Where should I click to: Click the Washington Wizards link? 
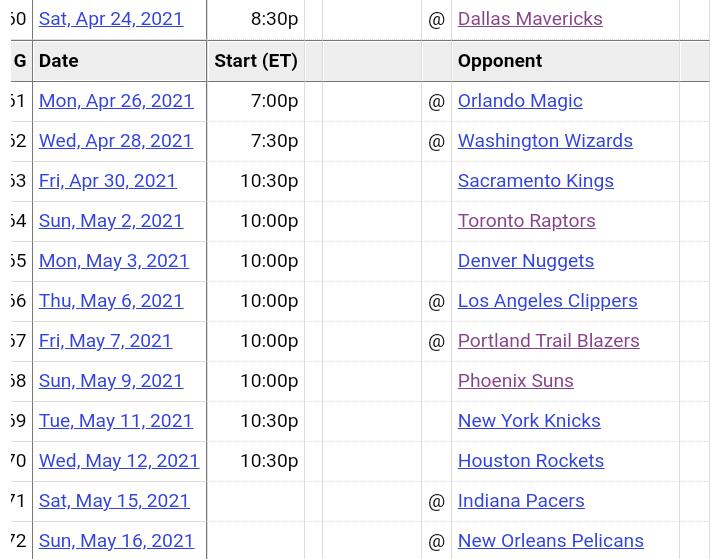point(544,141)
